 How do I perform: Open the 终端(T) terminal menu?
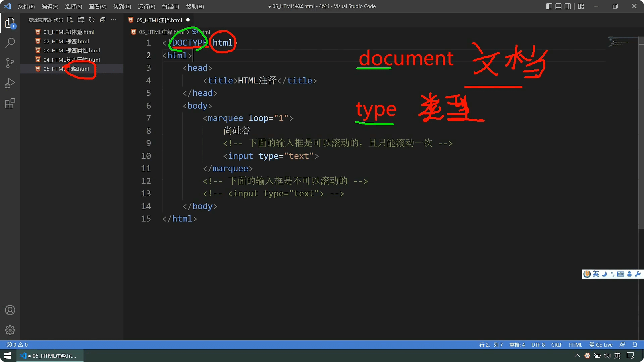[x=170, y=6]
